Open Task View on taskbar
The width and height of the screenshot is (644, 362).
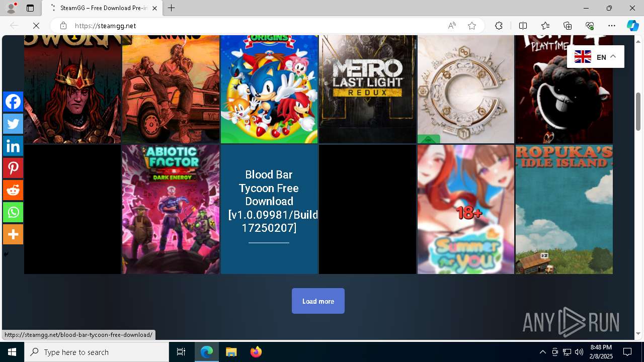click(x=181, y=352)
